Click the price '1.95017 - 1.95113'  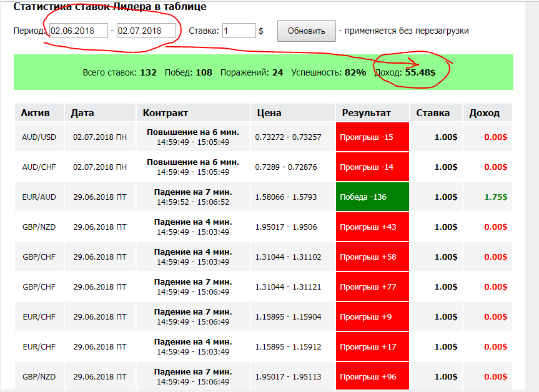[x=288, y=376]
